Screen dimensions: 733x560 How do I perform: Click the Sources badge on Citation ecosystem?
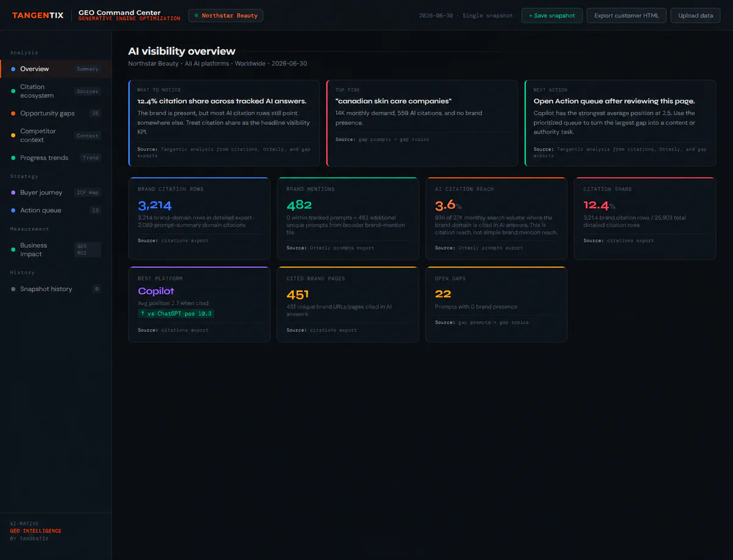tap(87, 92)
